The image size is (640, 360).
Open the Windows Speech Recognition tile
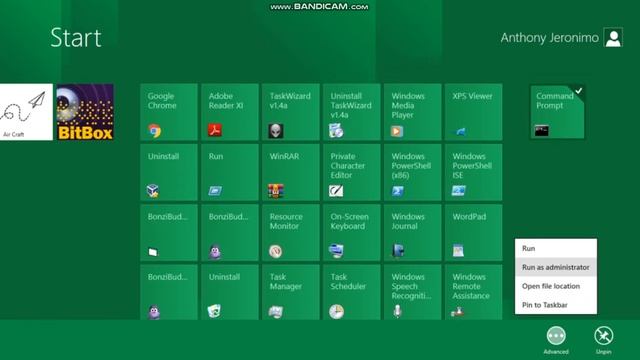413,292
